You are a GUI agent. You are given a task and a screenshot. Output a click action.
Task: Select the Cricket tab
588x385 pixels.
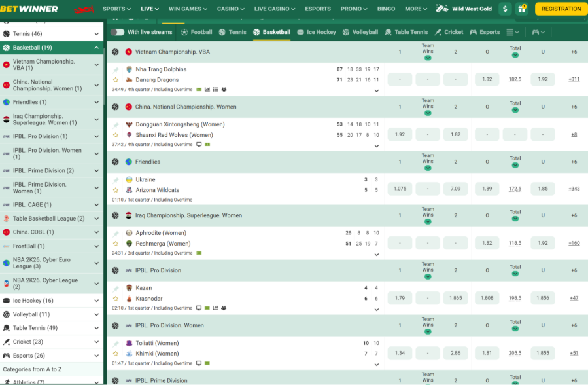[449, 32]
